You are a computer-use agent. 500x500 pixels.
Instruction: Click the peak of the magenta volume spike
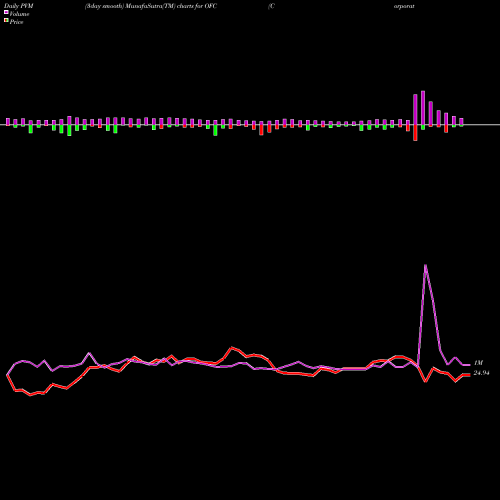coord(425,265)
